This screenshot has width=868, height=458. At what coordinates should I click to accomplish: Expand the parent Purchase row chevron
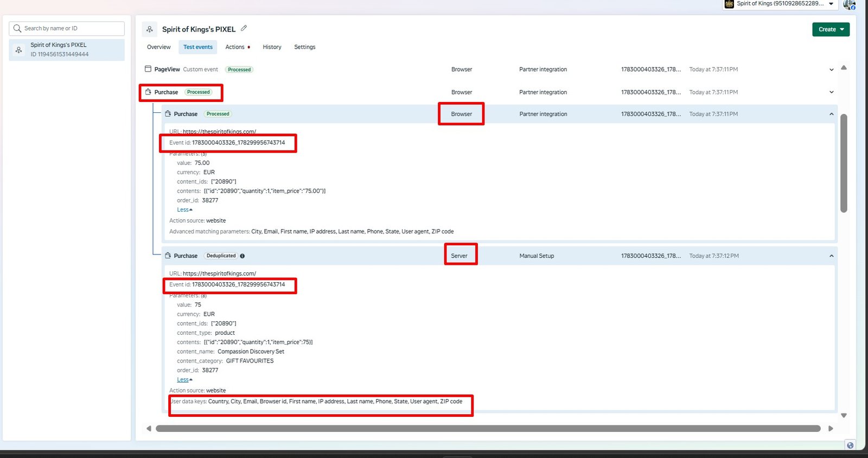[x=831, y=92]
